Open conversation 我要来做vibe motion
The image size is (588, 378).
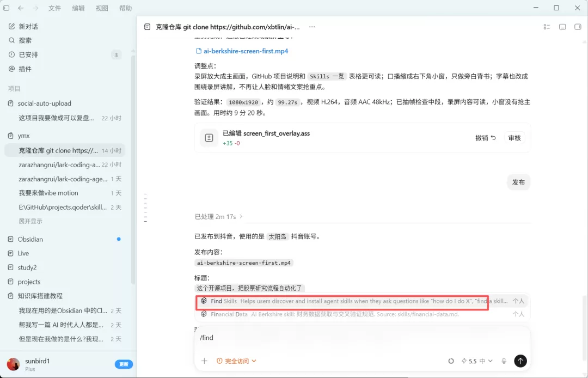(x=64, y=193)
